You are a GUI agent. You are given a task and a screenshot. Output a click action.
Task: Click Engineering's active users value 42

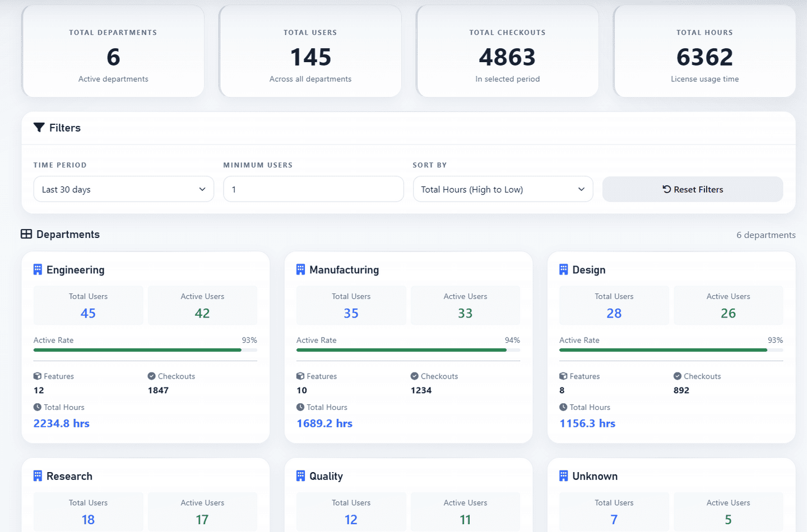(202, 313)
